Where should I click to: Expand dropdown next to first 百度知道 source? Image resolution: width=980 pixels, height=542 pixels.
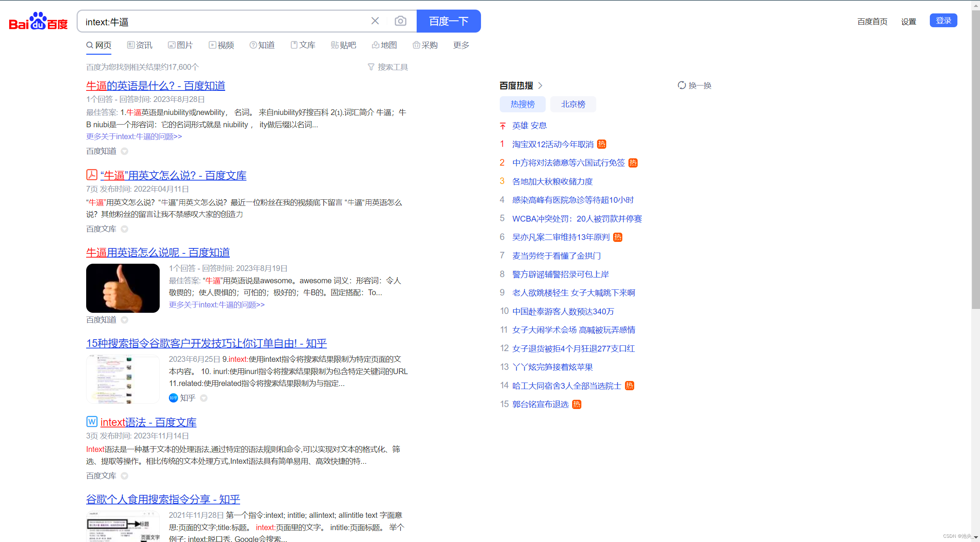click(x=124, y=151)
